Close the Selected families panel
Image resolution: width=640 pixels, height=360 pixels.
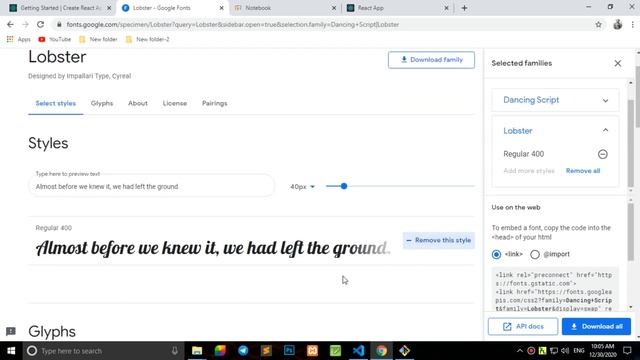point(618,63)
